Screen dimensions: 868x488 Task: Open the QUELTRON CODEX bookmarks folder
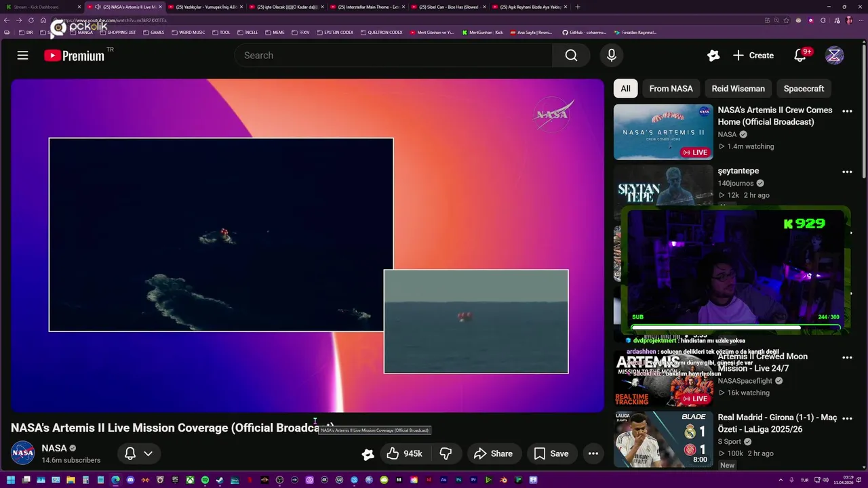point(382,33)
